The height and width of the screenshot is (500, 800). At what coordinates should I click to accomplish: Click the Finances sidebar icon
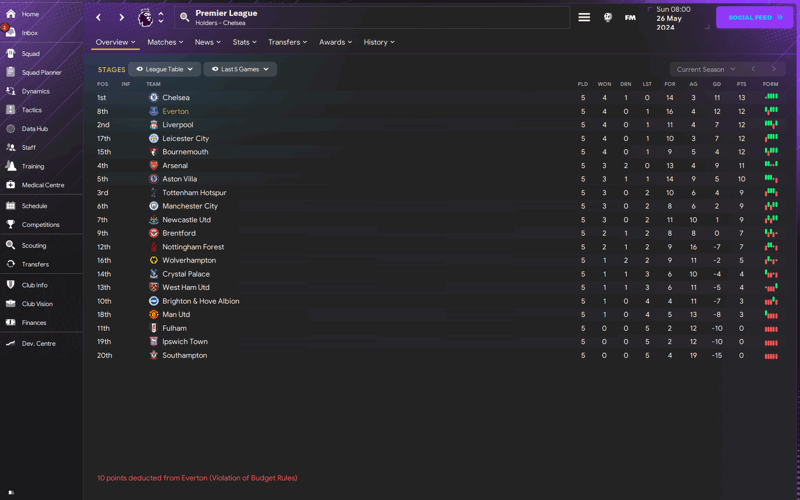click(x=11, y=323)
